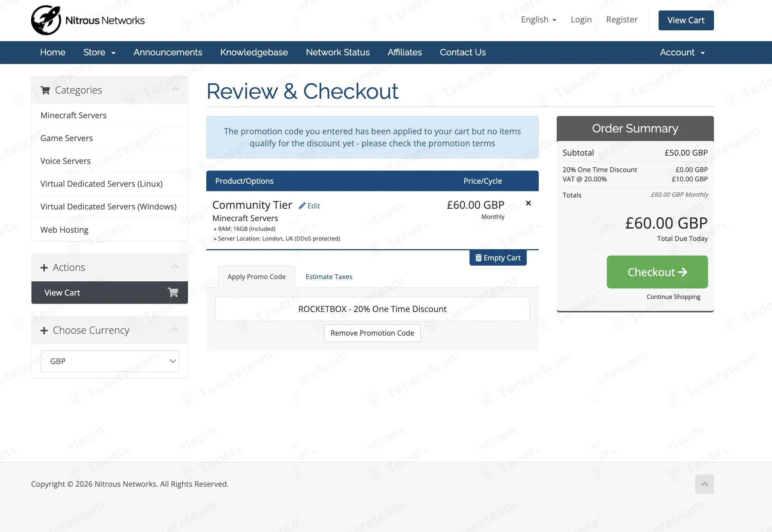Screen dimensions: 772x532
Task: Remove Community Tier with the X icon
Action: 528,203
